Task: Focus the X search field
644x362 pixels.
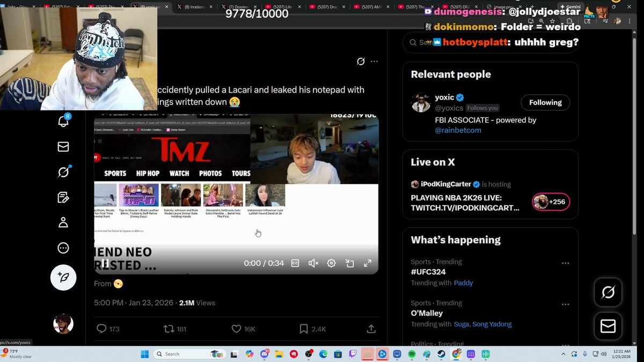Action: tap(490, 42)
